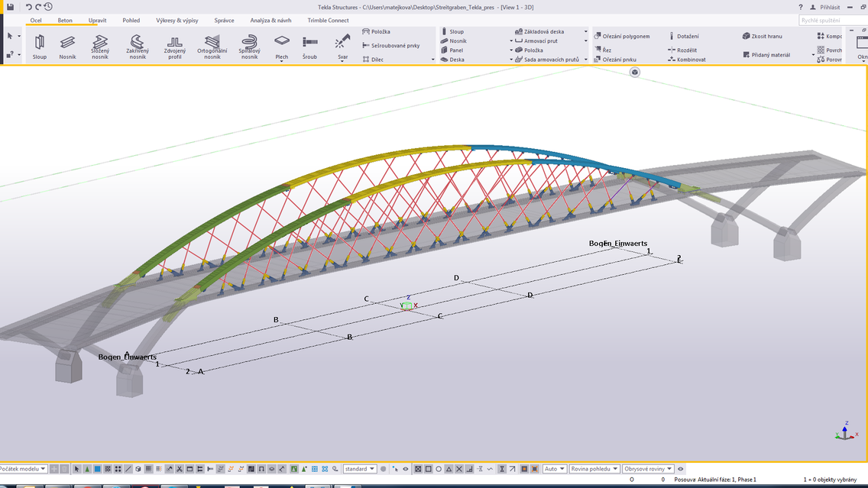Viewport: 868px width, 488px height.
Task: Toggle the blue square parts selection switch
Action: tap(98, 469)
